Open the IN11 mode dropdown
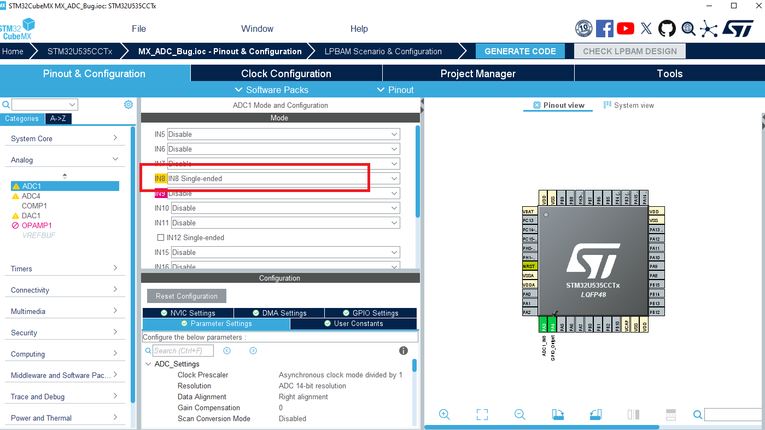The height and width of the screenshot is (430, 765). click(x=285, y=223)
